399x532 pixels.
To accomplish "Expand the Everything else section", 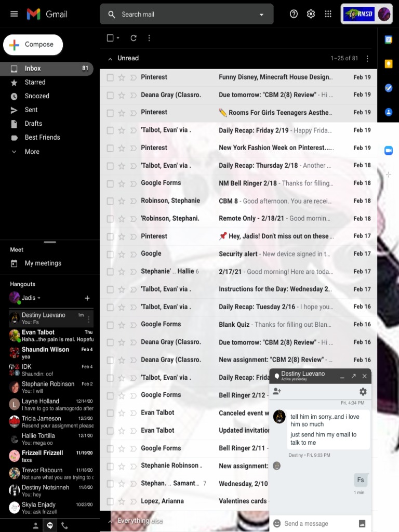I will coord(110,521).
